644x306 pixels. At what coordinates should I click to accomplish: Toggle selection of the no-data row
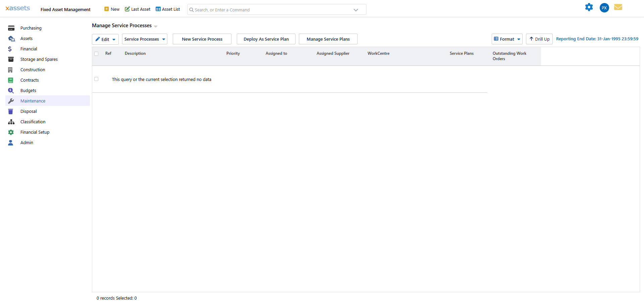tap(96, 79)
